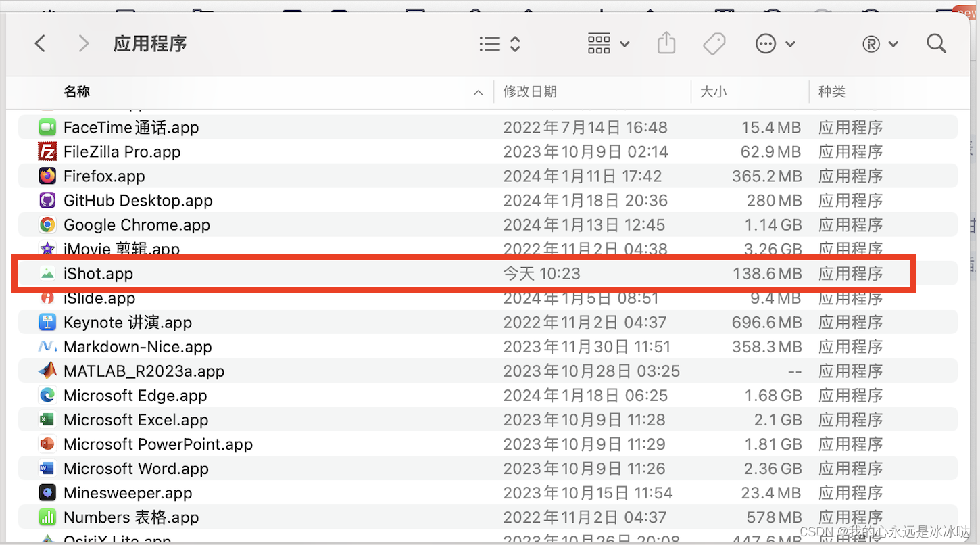Click the 应用程序 window title
Screen dimensions: 980x545
pos(150,44)
